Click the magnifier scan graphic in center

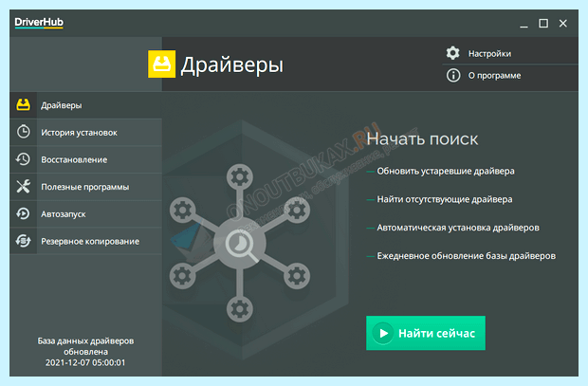(x=240, y=243)
